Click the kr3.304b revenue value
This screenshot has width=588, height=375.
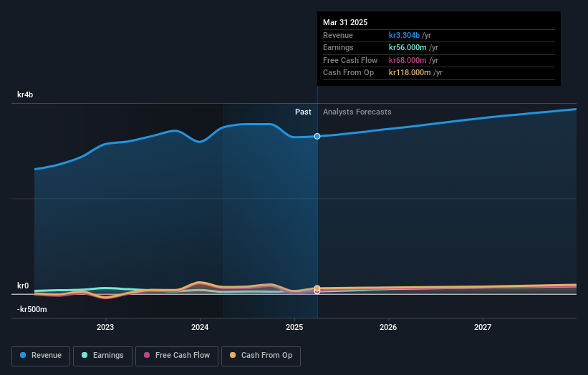tap(404, 35)
